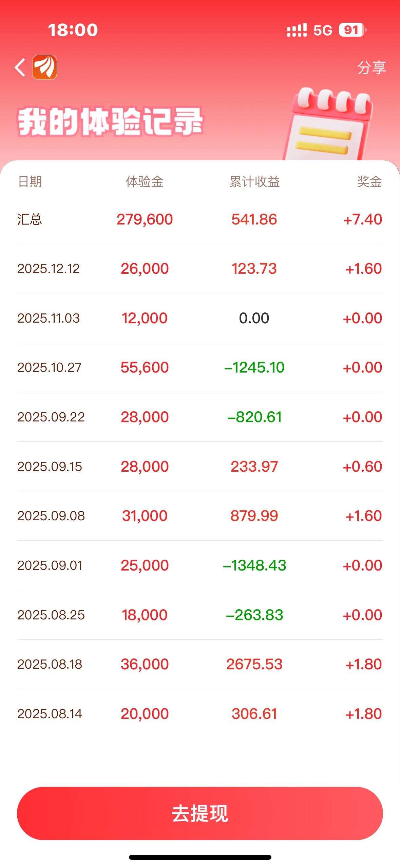The image size is (400, 868).
Task: Open the 2025.10.27 record date
Action: coord(50,367)
